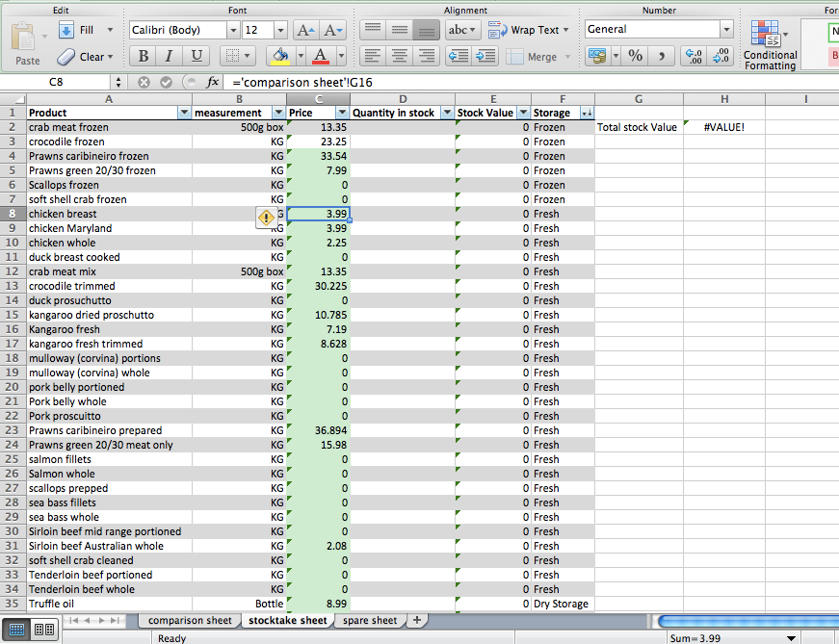This screenshot has width=839, height=644.
Task: Toggle Underline formatting
Action: pyautogui.click(x=197, y=56)
